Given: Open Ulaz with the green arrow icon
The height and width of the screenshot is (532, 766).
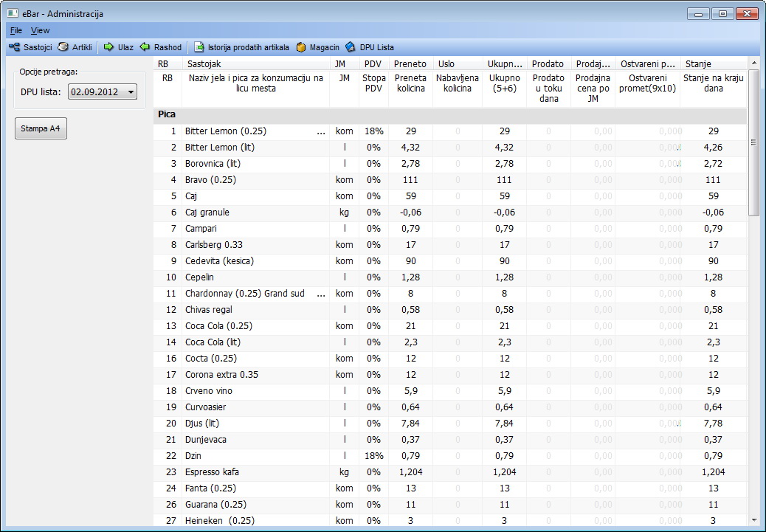Looking at the screenshot, I should click(108, 47).
